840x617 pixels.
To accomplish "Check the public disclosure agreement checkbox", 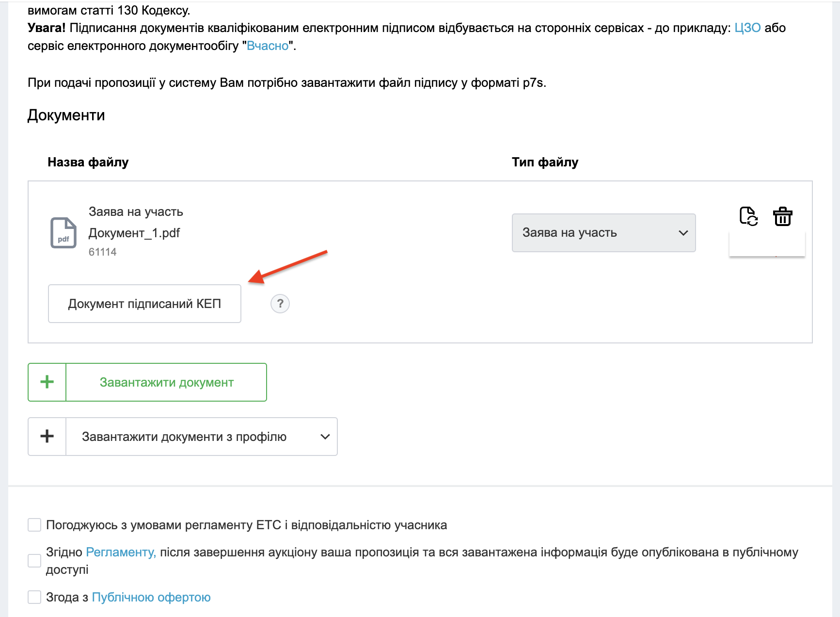I will coord(34,561).
